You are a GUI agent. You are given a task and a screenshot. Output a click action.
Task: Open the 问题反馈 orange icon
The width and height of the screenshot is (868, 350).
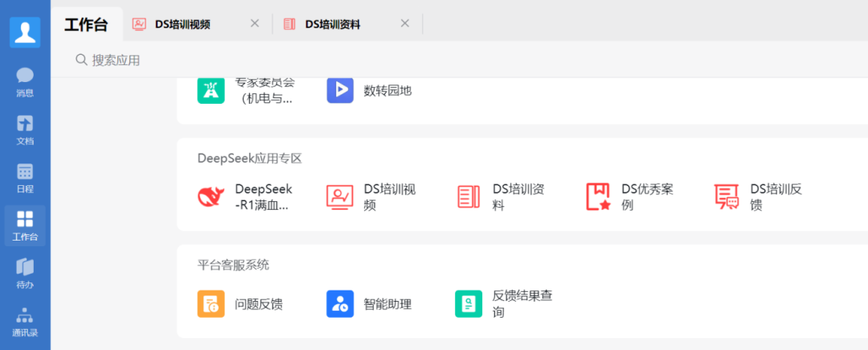click(x=211, y=304)
